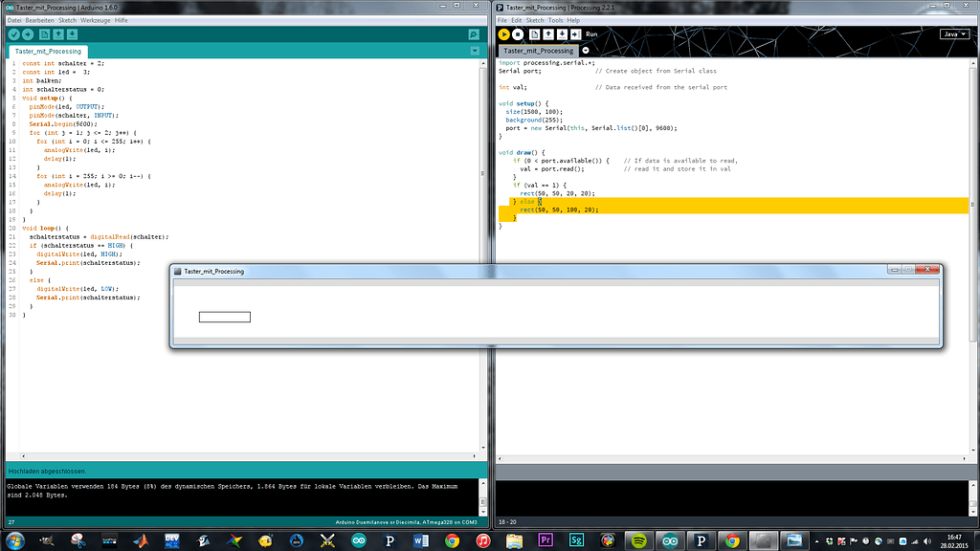Select the Taster_mit_Processing tab in Processing

[538, 51]
